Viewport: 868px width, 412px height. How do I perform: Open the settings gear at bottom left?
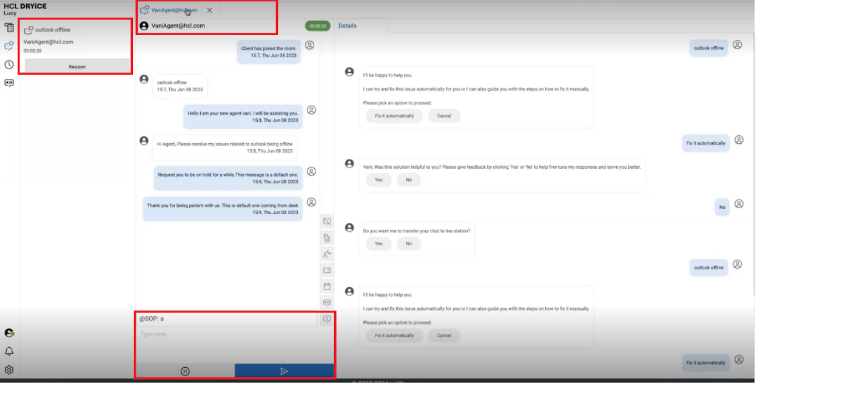(8, 370)
